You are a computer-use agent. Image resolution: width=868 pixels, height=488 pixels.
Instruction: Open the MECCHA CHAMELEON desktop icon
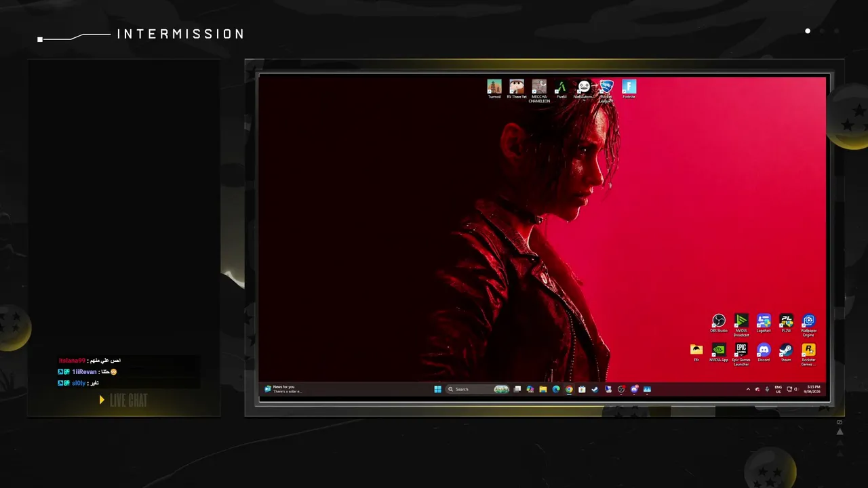pos(539,91)
